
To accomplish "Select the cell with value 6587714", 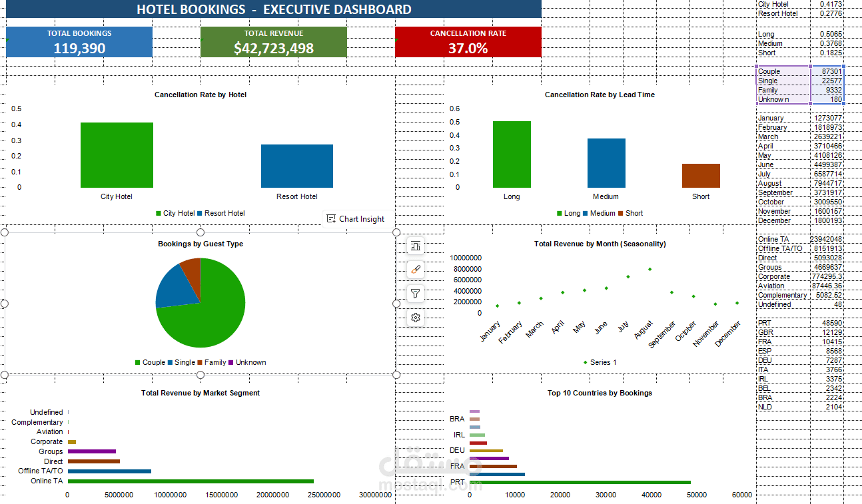I will (827, 174).
